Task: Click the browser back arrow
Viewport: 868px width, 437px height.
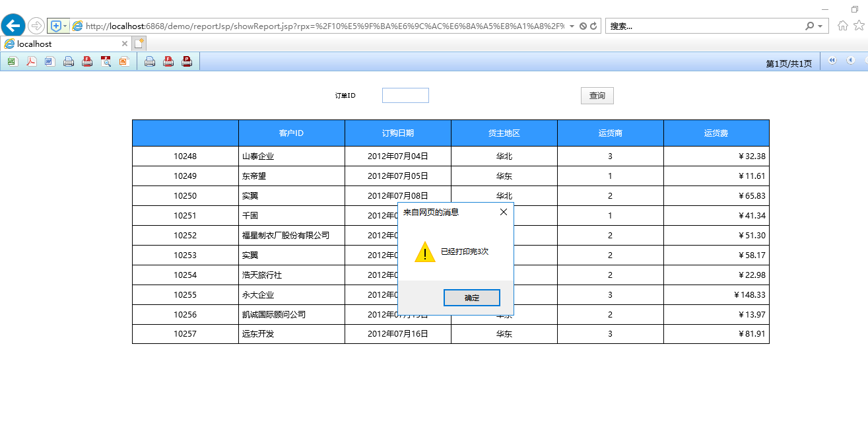Action: [x=13, y=26]
